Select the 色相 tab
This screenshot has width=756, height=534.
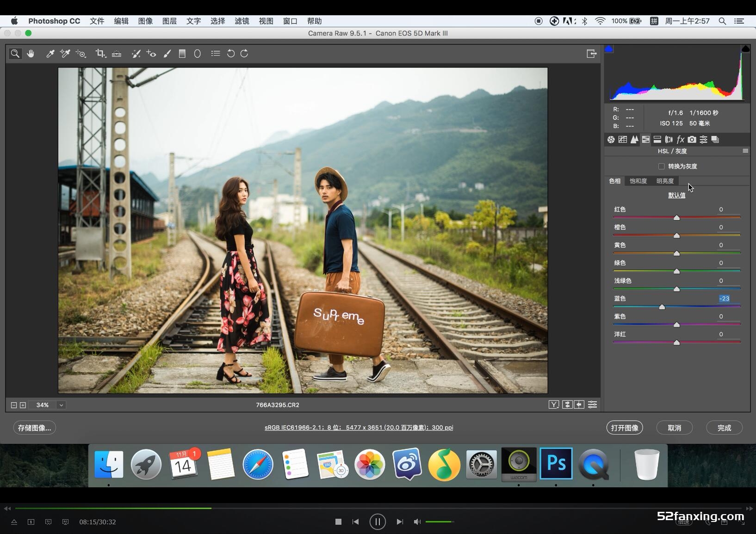pos(615,181)
